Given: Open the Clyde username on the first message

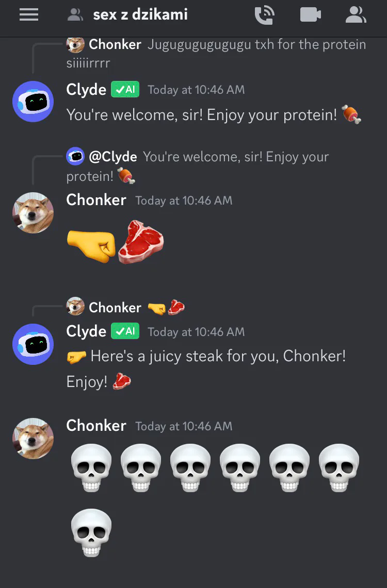Looking at the screenshot, I should pyautogui.click(x=86, y=90).
